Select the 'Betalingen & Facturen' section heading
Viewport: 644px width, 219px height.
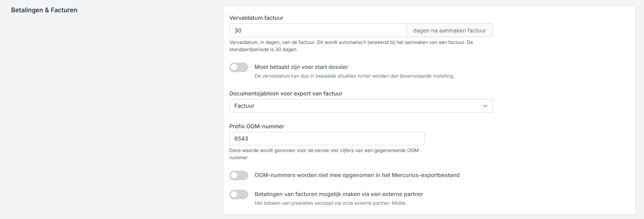[x=44, y=10]
